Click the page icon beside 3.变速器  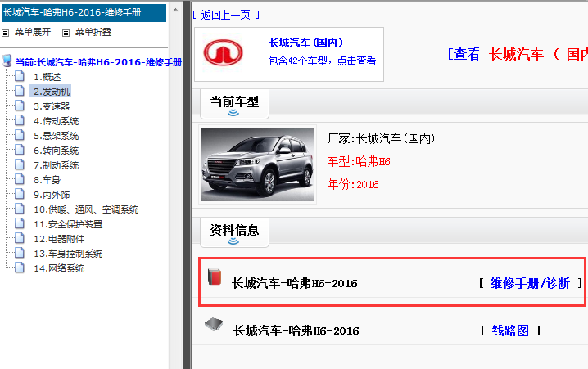20,106
